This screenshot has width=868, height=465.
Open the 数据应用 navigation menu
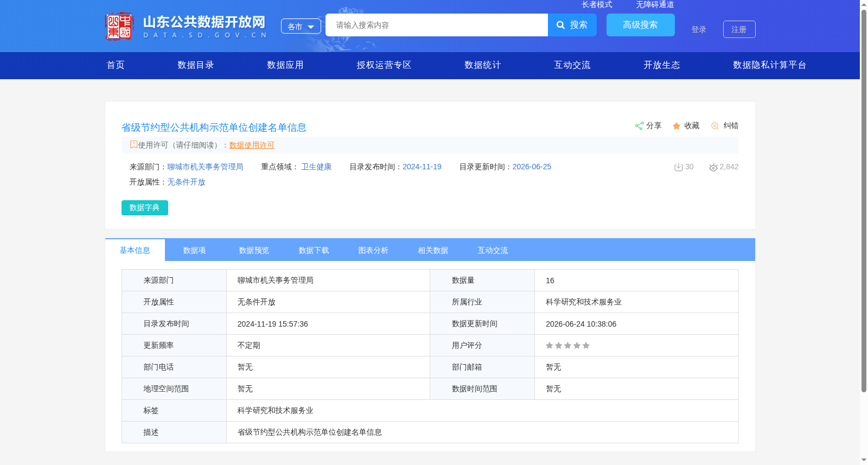coord(285,65)
